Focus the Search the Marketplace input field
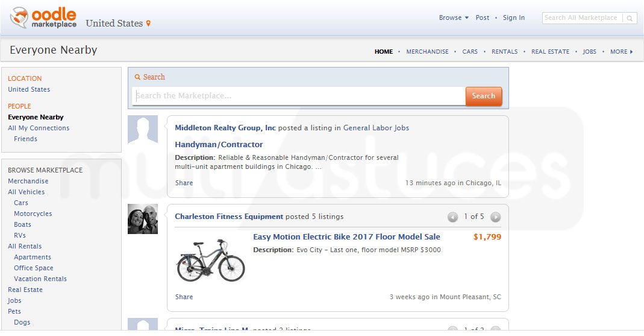 (x=298, y=96)
